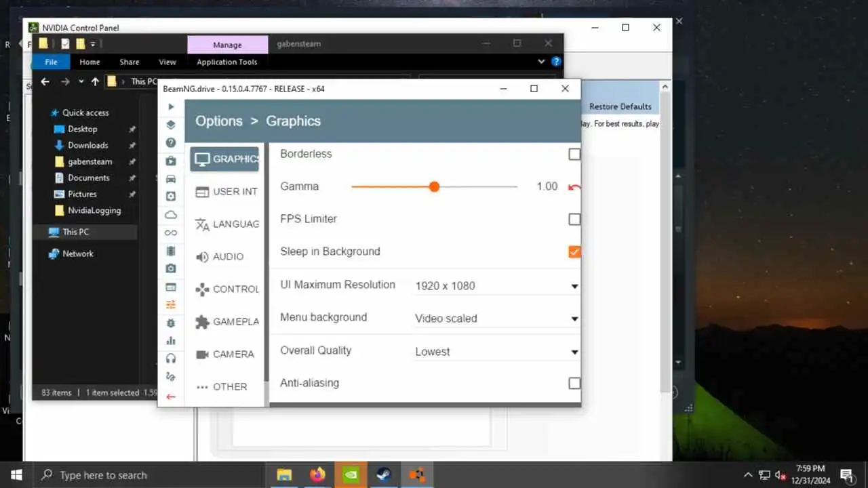Open the Windows Start menu
Screen dimensions: 868x488
click(16, 474)
